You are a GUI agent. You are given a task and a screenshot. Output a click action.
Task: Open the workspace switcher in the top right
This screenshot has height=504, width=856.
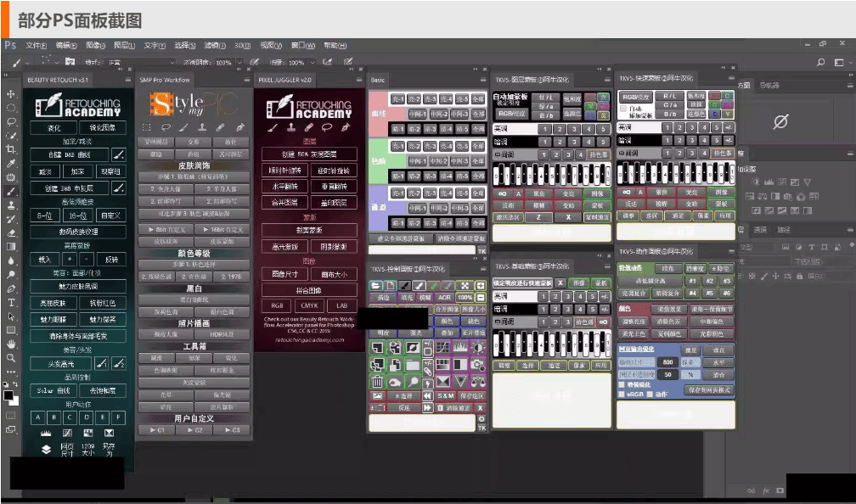point(842,62)
